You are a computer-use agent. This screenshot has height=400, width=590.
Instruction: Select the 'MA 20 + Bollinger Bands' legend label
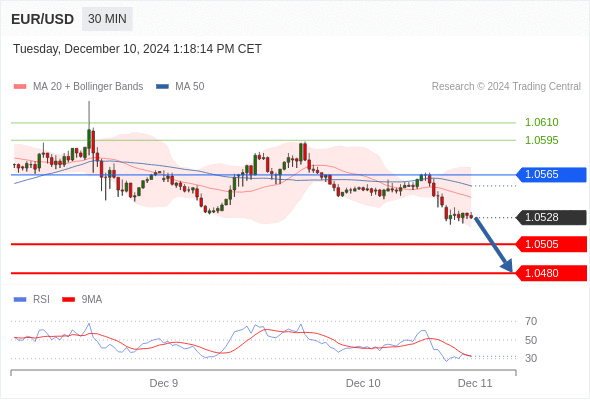point(88,87)
